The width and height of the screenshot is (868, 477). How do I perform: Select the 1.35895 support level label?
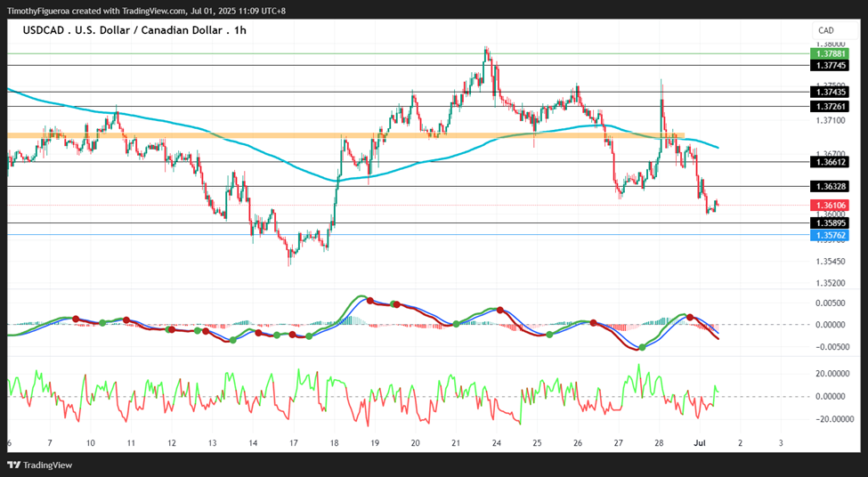(x=829, y=223)
